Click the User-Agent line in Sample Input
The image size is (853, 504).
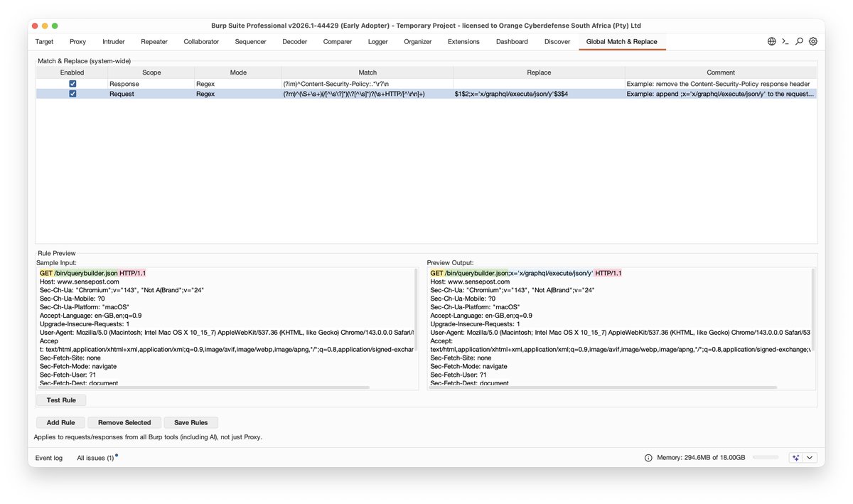click(227, 333)
